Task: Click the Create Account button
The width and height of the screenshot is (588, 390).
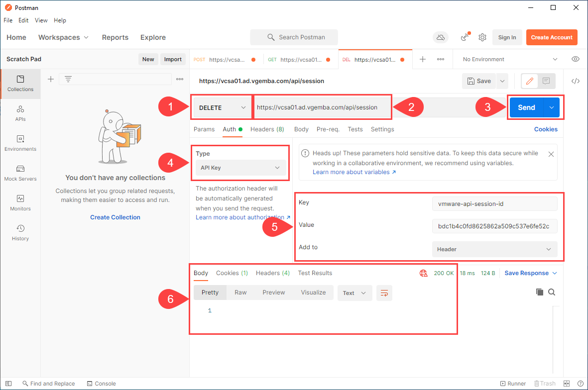Action: 551,37
